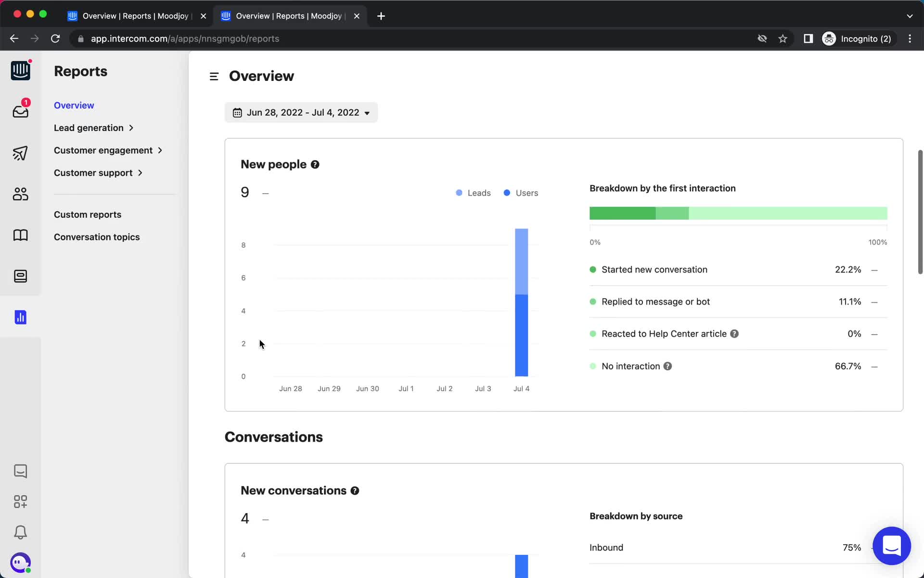
Task: Open the Messenger chat icon in sidebar
Action: (20, 471)
